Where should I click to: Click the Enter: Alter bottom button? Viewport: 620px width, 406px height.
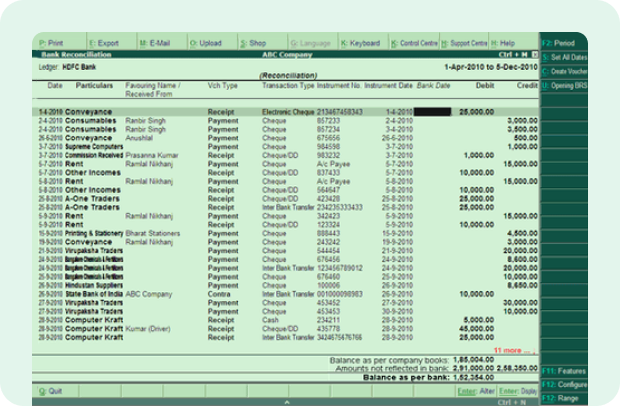(x=476, y=391)
